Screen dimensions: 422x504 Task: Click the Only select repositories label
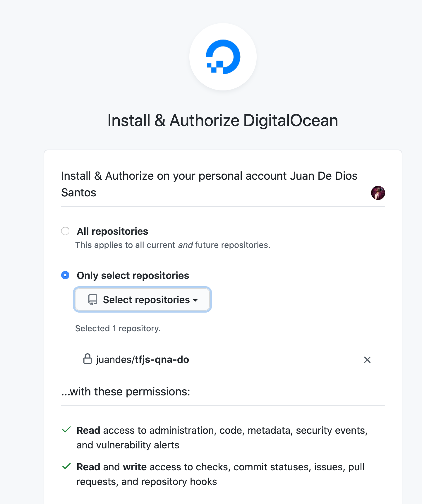pyautogui.click(x=133, y=275)
